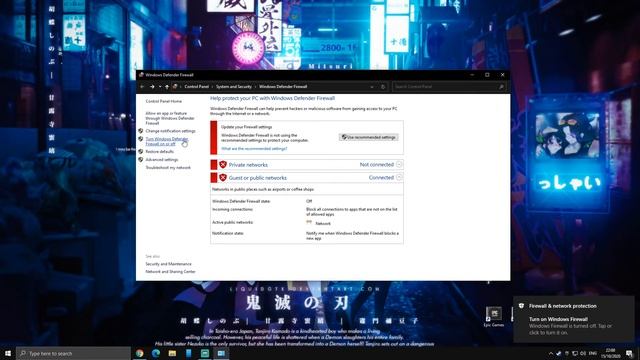Open Security and Maintenance link
The image size is (640, 360).
click(x=168, y=264)
